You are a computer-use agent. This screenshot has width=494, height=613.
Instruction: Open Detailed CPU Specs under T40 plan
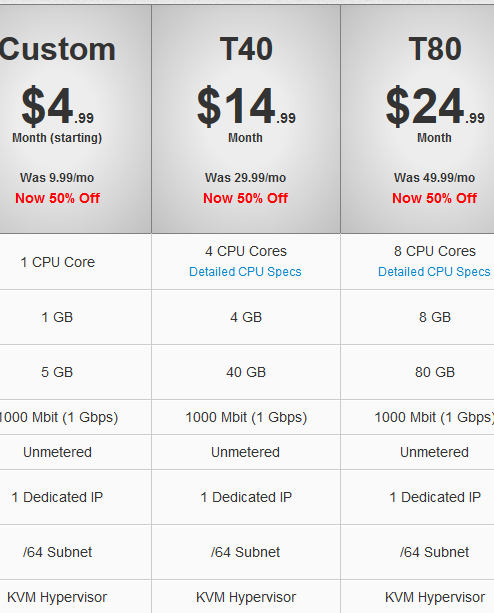click(x=245, y=272)
